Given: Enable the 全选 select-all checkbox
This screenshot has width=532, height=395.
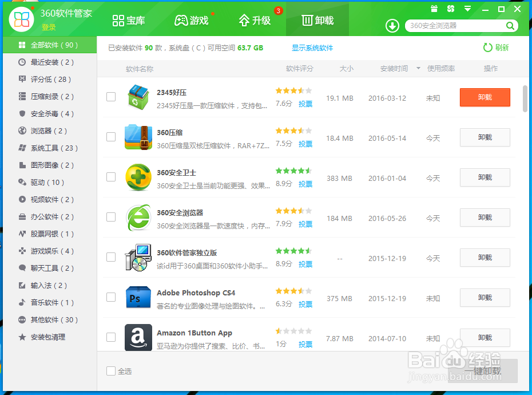Looking at the screenshot, I should [111, 371].
